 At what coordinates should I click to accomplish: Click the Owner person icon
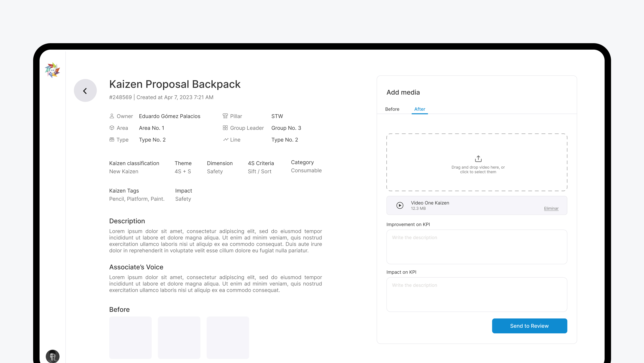pos(112,116)
